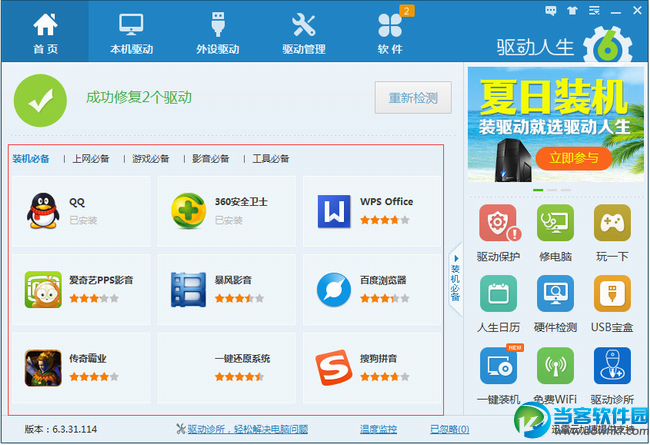Image resolution: width=650 pixels, height=445 pixels.
Task: Select the 装机必备 category
Action: click(x=31, y=159)
